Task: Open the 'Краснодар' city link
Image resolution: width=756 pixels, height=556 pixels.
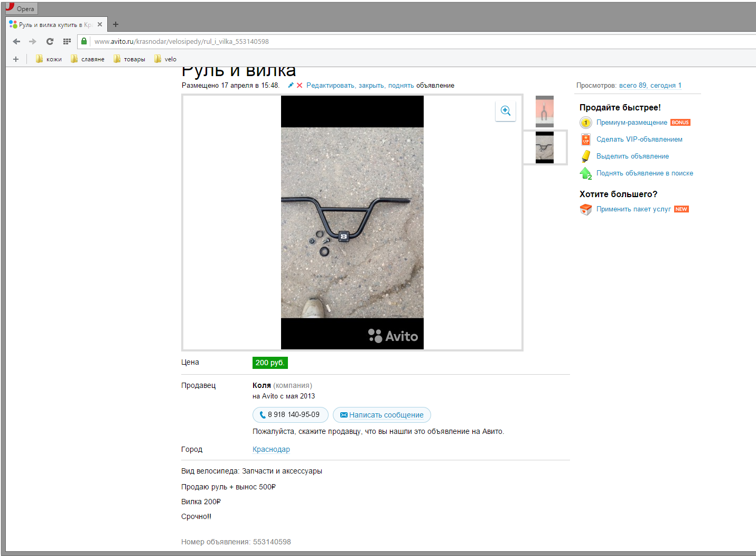Action: click(x=271, y=450)
